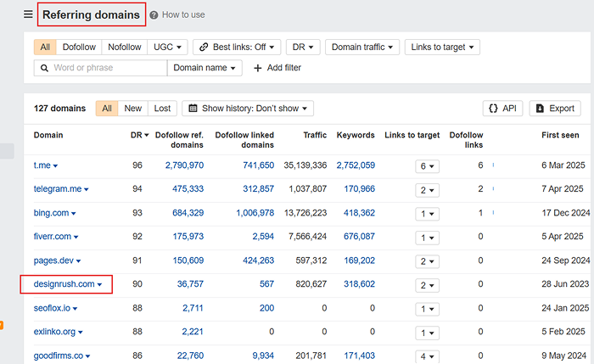
Task: Click the Export button
Action: (555, 109)
